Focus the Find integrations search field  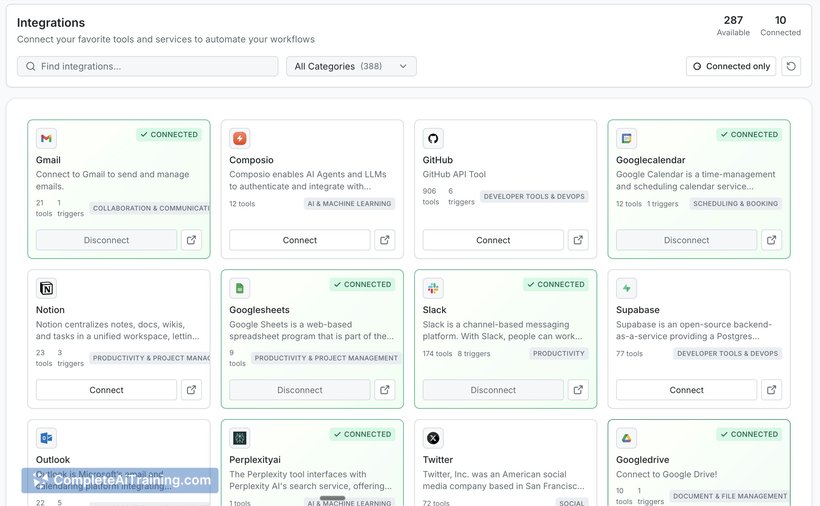(147, 66)
